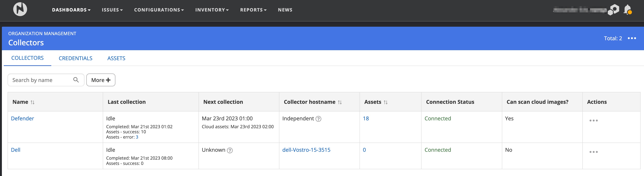Viewport: 644px width, 176px height.
Task: Click the hexagon organization icon
Action: pos(614,10)
